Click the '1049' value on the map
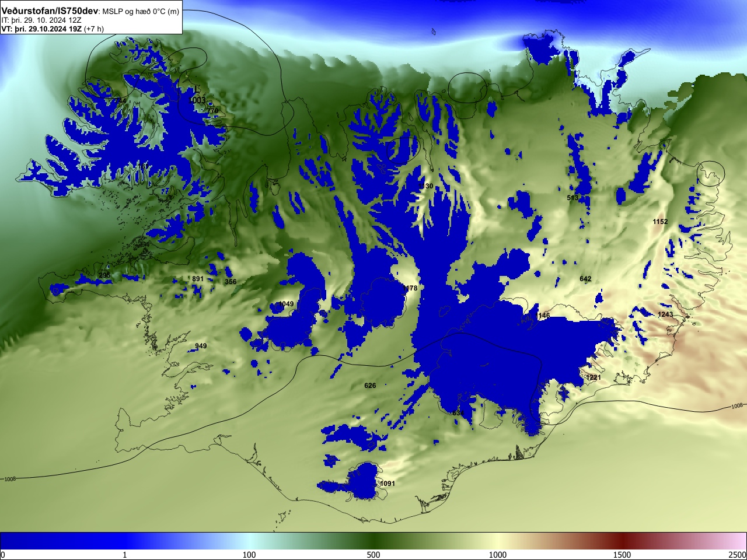 (x=286, y=304)
